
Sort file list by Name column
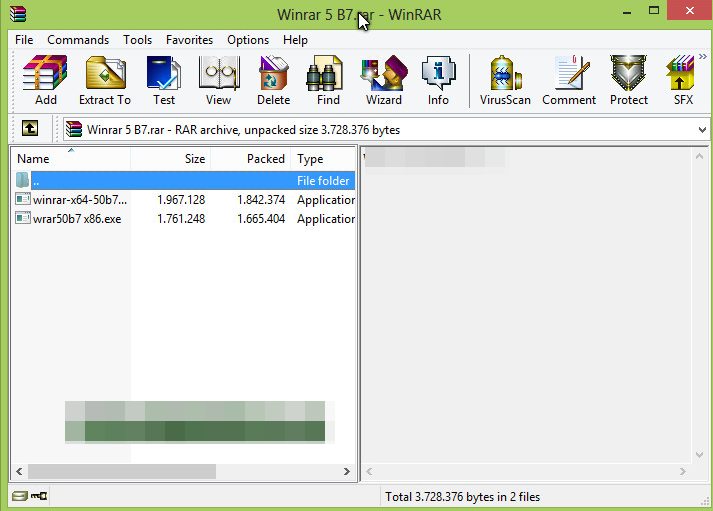coord(71,159)
